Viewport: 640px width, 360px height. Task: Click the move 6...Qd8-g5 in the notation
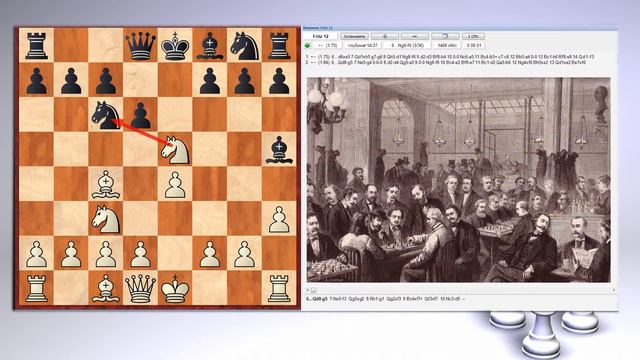tap(317, 299)
